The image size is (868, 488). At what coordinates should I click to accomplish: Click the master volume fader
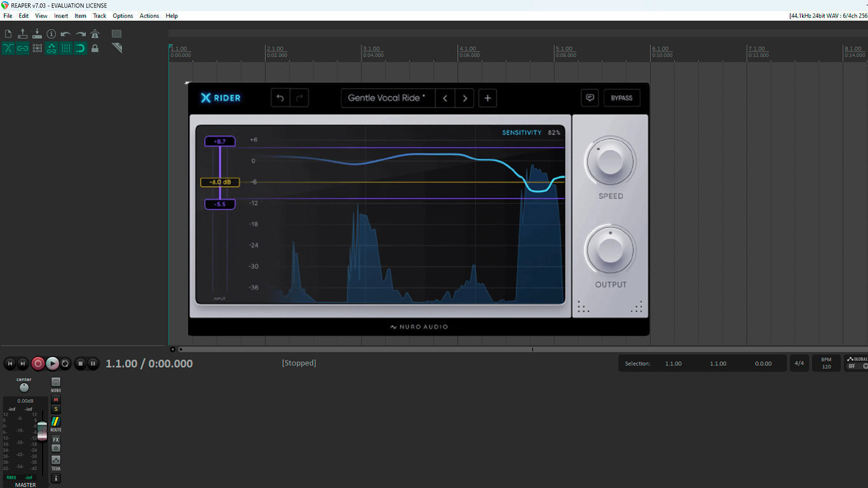(x=42, y=430)
